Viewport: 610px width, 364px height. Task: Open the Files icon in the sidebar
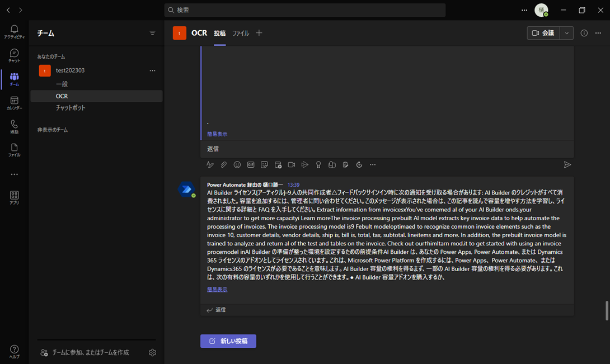[x=15, y=150]
